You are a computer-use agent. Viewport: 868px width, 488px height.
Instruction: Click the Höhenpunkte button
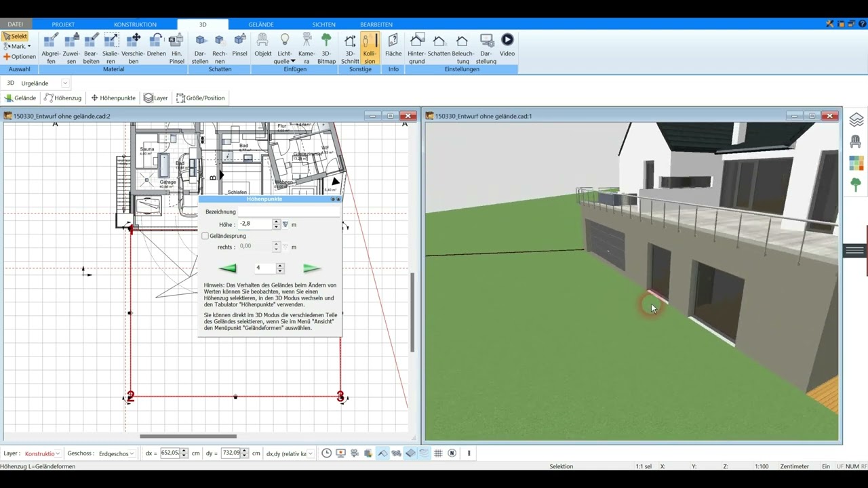(113, 98)
